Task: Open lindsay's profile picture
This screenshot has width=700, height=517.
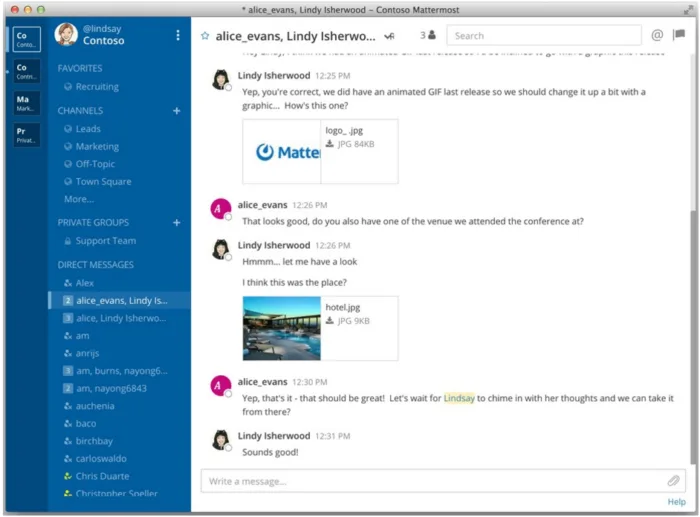Action: [66, 34]
